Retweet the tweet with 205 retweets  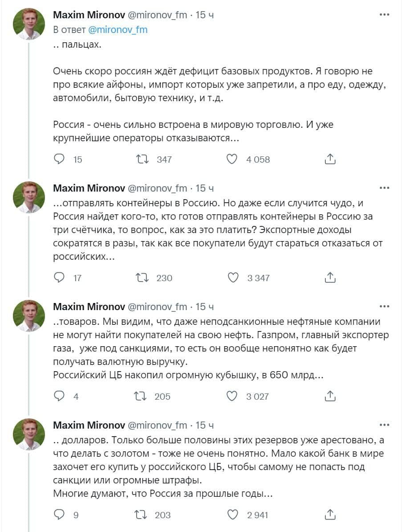[141, 396]
